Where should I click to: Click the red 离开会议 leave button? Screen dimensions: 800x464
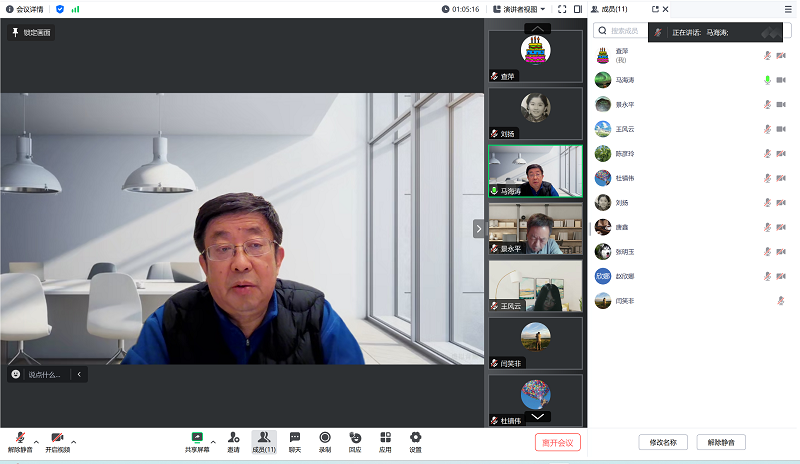coord(557,442)
